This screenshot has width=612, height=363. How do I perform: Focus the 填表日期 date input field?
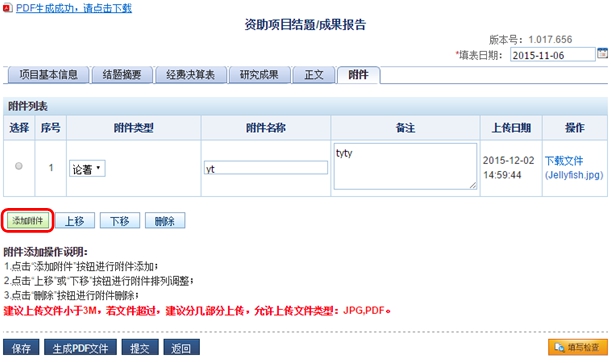[553, 55]
